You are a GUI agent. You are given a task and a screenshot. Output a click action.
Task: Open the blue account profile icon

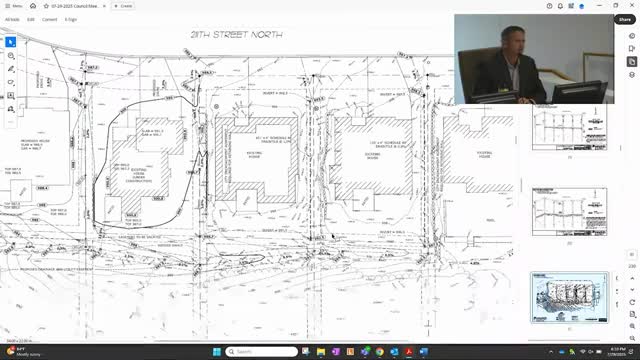point(582,6)
